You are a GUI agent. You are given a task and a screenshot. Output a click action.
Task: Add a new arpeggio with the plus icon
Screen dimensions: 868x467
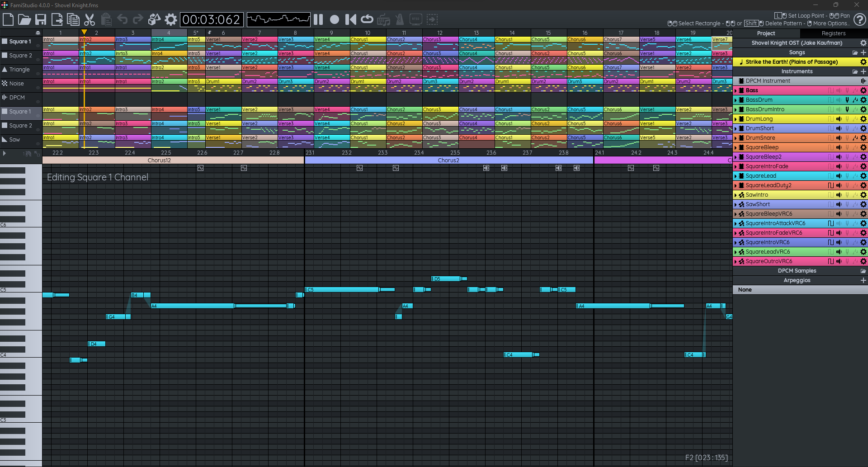pos(863,280)
